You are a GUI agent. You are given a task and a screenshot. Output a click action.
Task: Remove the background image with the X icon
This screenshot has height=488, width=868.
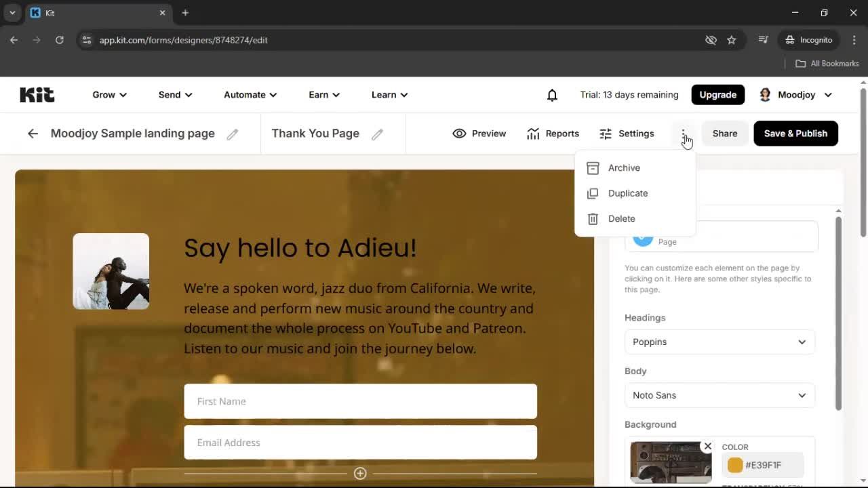coord(707,446)
